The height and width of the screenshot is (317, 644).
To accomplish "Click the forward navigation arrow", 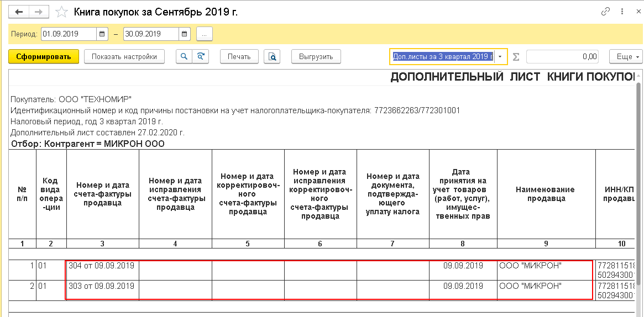I will click(x=39, y=12).
